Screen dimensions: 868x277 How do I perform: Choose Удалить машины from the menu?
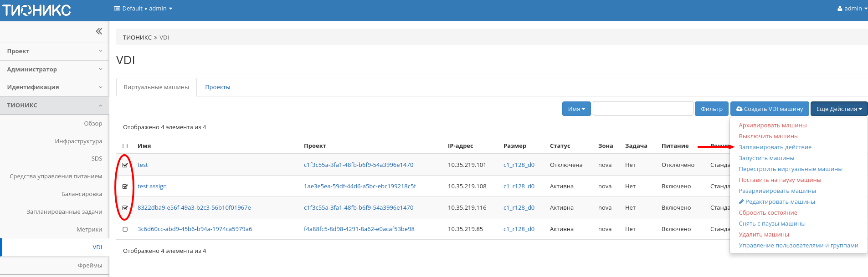coord(764,235)
